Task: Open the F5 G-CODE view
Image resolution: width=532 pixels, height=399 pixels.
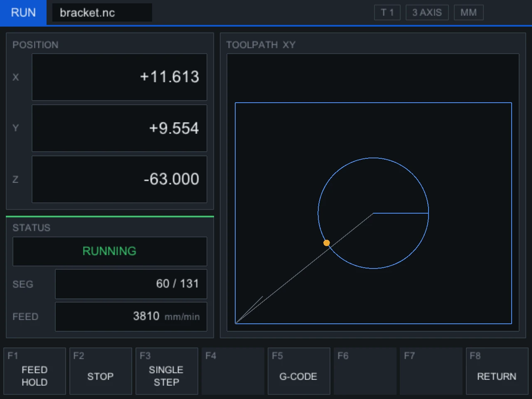Action: pos(299,371)
